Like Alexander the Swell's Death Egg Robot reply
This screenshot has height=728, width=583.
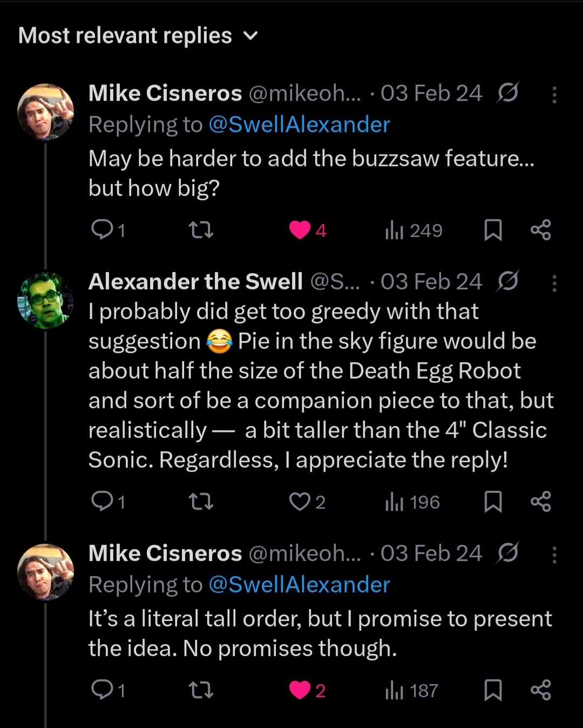point(299,502)
